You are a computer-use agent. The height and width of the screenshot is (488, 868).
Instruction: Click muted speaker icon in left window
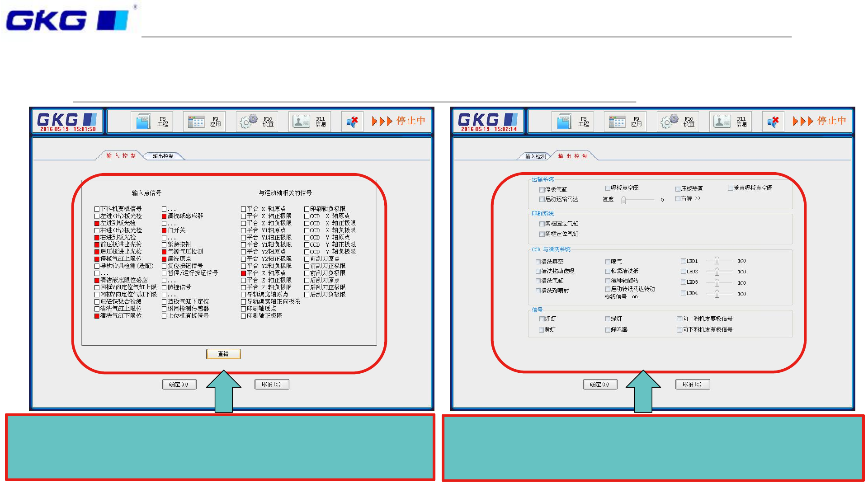pyautogui.click(x=352, y=122)
